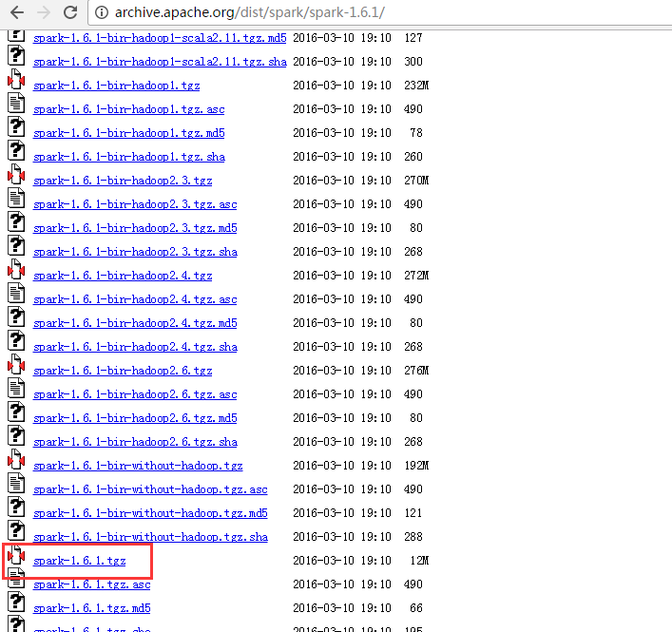The width and height of the screenshot is (672, 632).
Task: Click the unknown-file icon beside spark-1.6.1-bin-hadoop1.tgz.md5
Action: coord(16,127)
